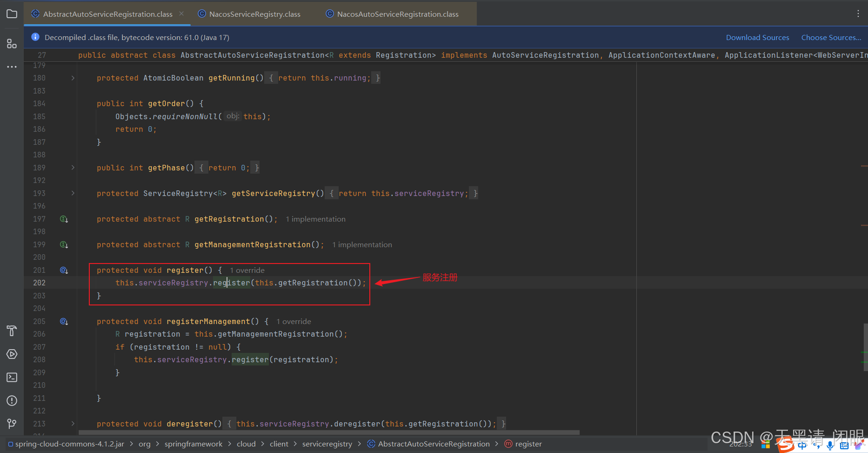Close the AbstractAutoServiceRegistration.class tab
The image size is (868, 453).
(181, 14)
